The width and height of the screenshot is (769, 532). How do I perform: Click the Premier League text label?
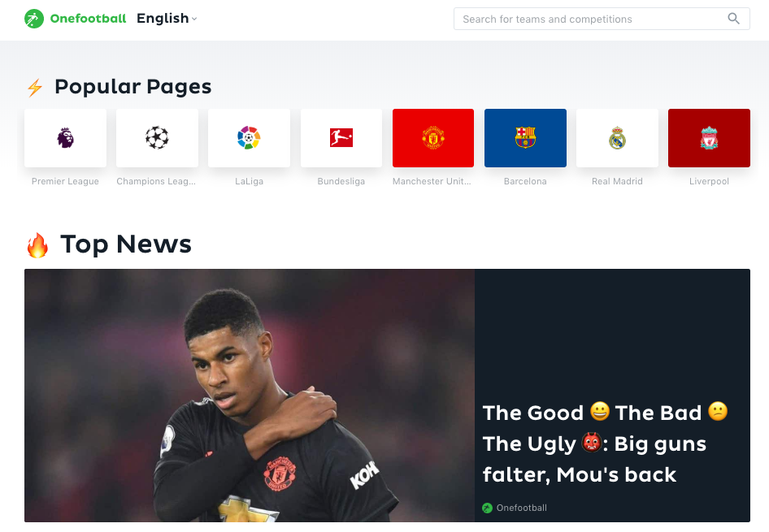[x=65, y=181]
